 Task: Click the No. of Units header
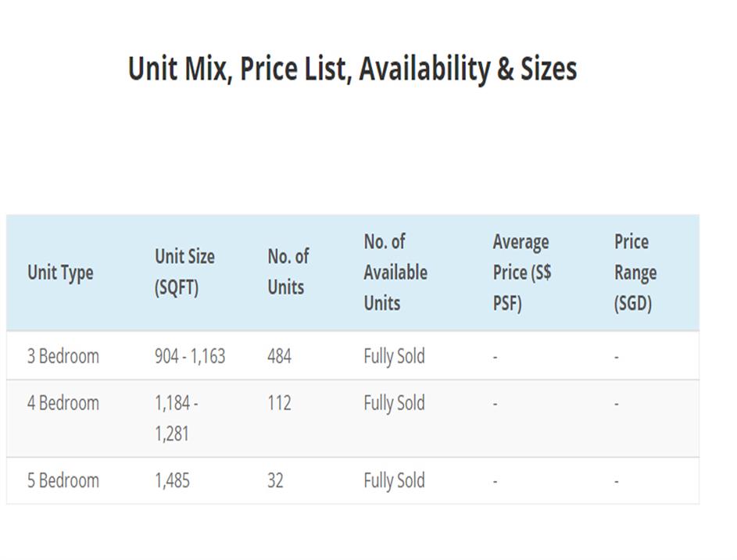tap(288, 272)
